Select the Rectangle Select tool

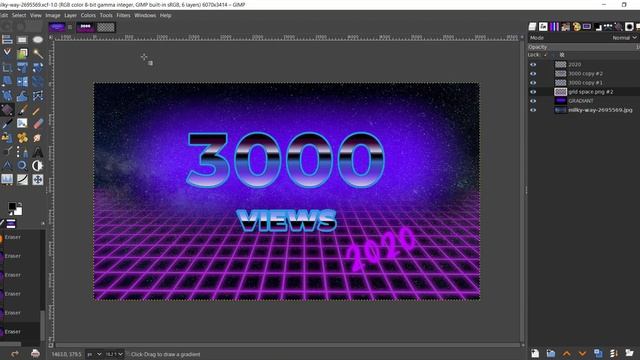point(22,40)
